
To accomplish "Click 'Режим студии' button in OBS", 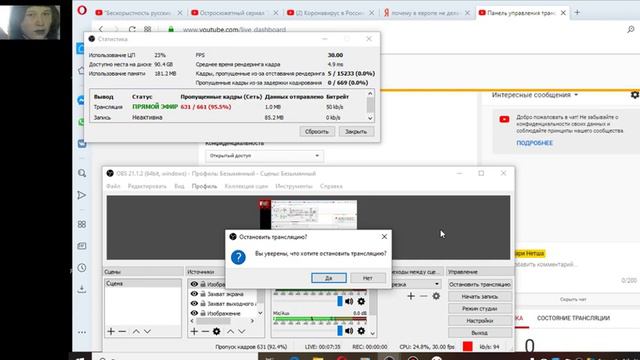I will [480, 309].
